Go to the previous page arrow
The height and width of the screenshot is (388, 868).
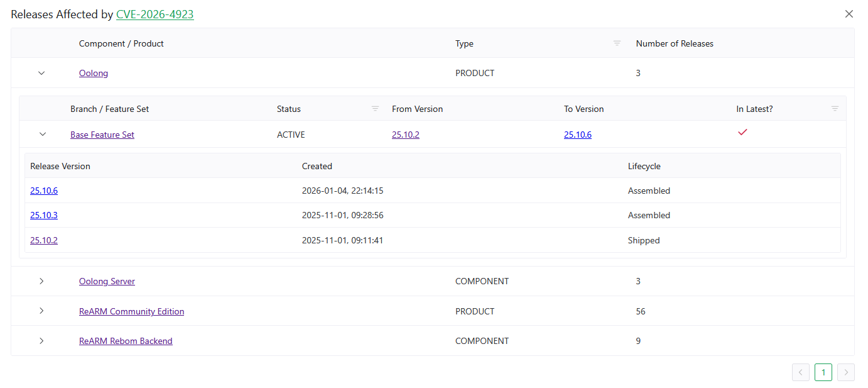coord(801,372)
